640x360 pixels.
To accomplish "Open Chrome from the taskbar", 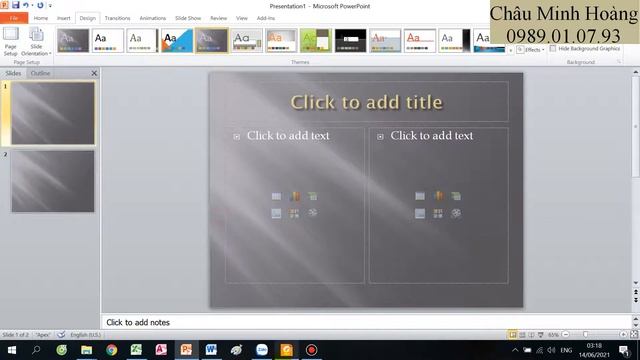I will coord(111,350).
